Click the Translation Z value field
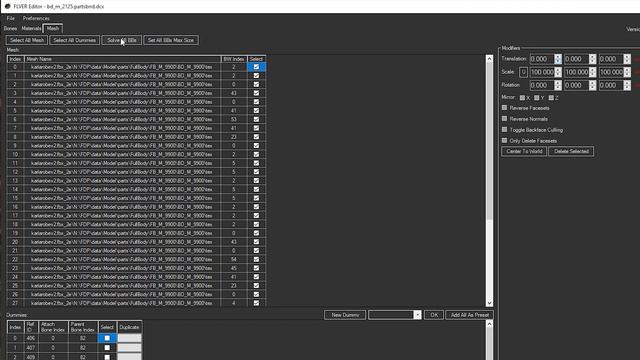The width and height of the screenshot is (640, 360). coord(611,59)
